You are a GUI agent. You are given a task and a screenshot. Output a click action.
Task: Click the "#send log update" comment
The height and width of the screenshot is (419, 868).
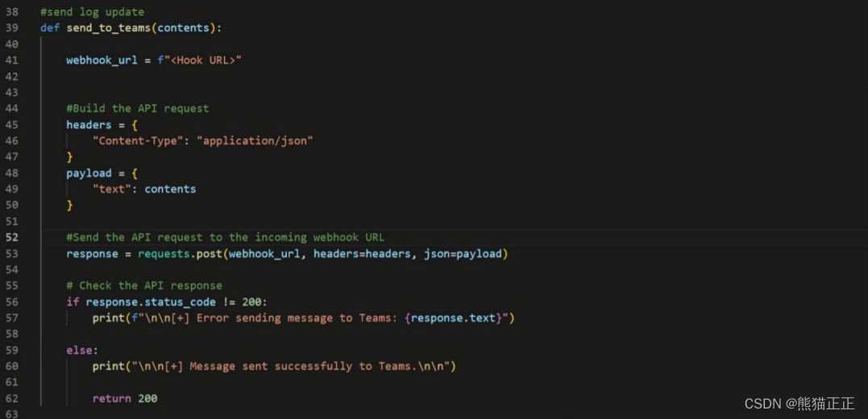click(92, 12)
